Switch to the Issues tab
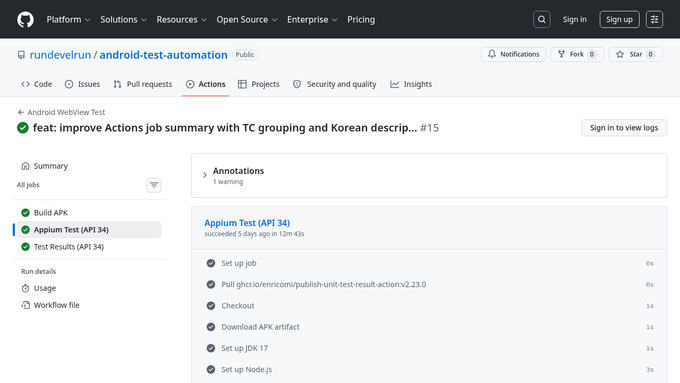Image resolution: width=680 pixels, height=383 pixels. (82, 84)
